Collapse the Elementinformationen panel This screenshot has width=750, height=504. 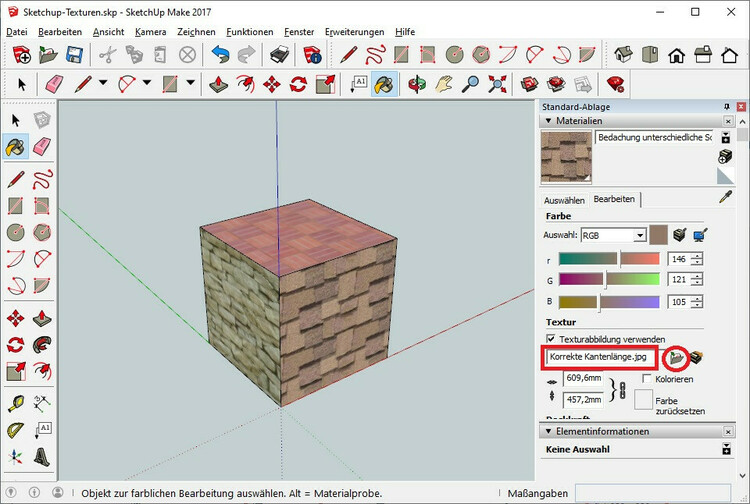click(x=548, y=431)
